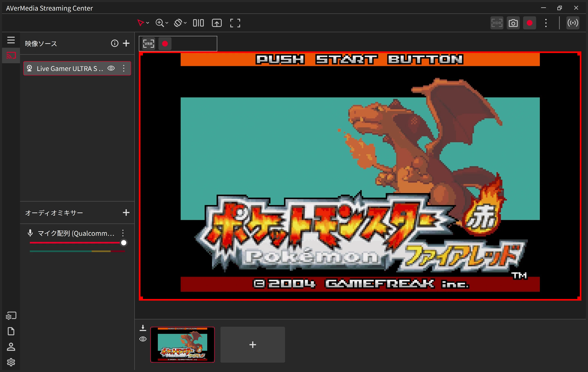Open the user account sidebar icon
This screenshot has width=588, height=372.
tap(11, 347)
